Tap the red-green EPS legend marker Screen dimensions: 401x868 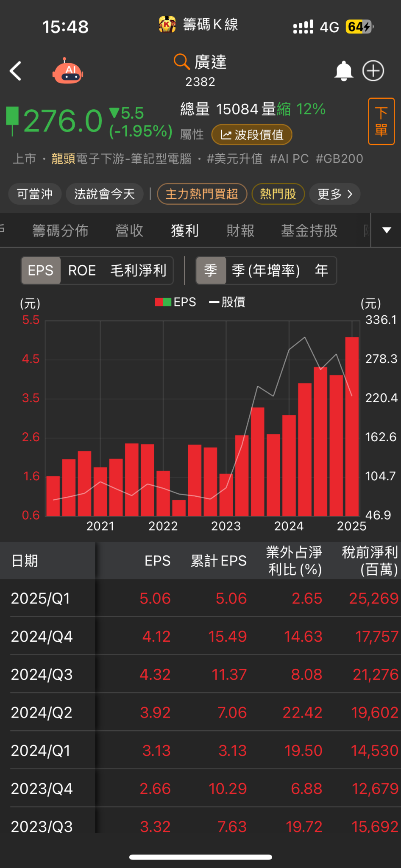pos(163,302)
